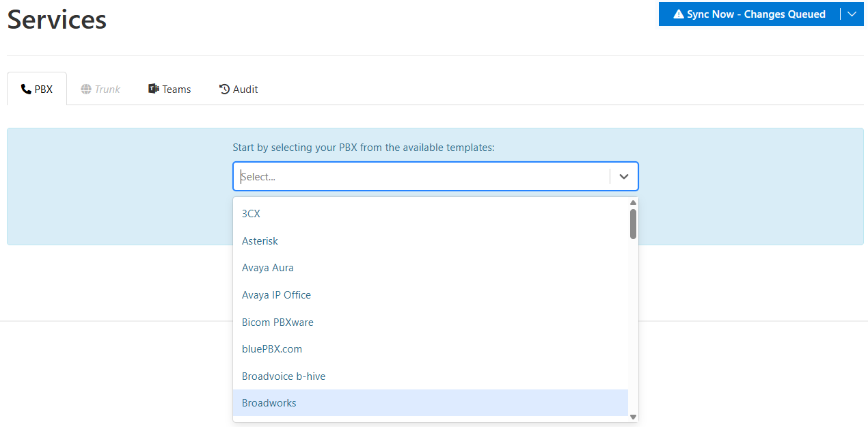Select Avaya Aura option
The image size is (868, 427).
pyautogui.click(x=431, y=268)
